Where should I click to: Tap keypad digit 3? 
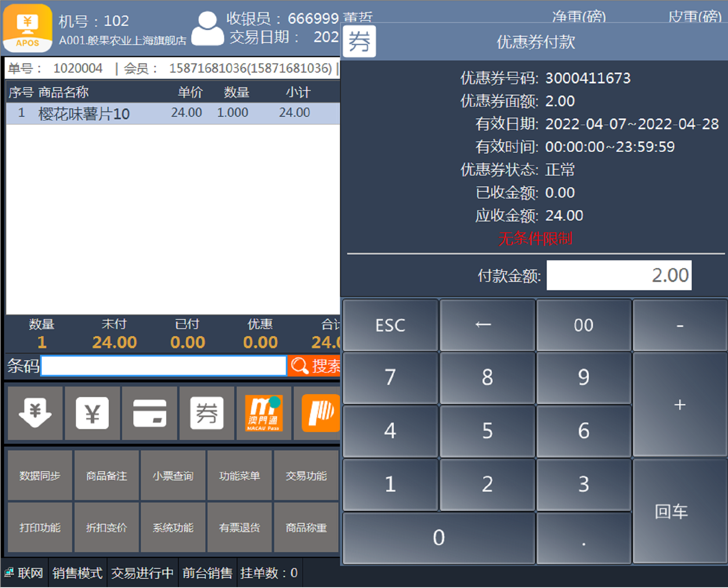point(583,484)
